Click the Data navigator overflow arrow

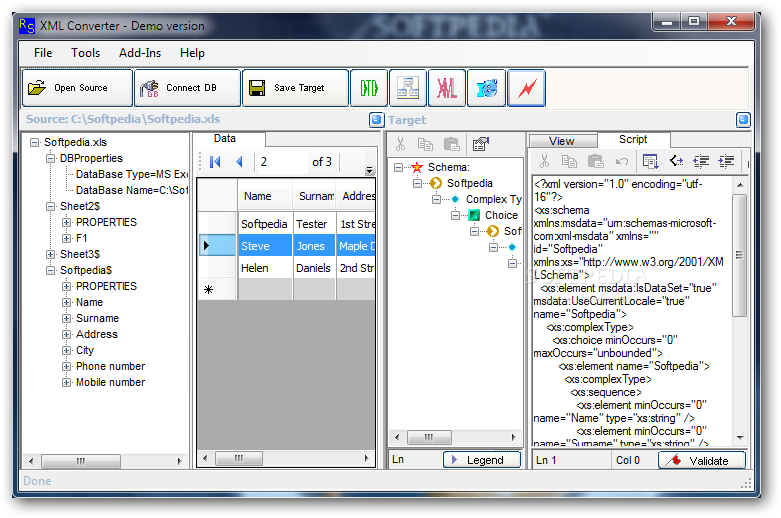click(370, 170)
